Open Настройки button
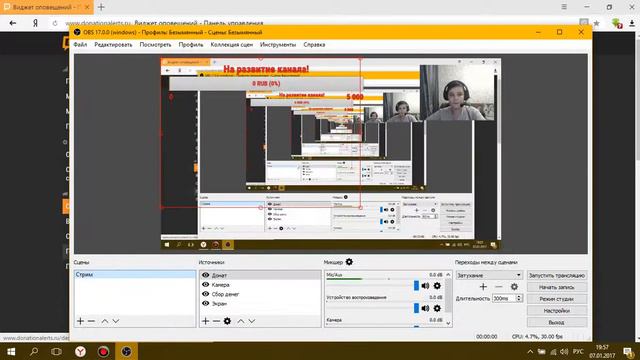 pos(557,311)
